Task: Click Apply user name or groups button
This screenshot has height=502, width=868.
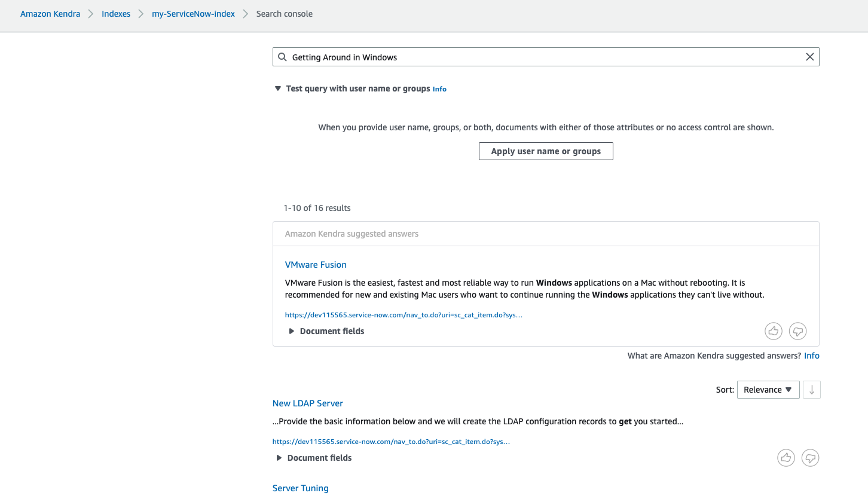Action: point(546,151)
